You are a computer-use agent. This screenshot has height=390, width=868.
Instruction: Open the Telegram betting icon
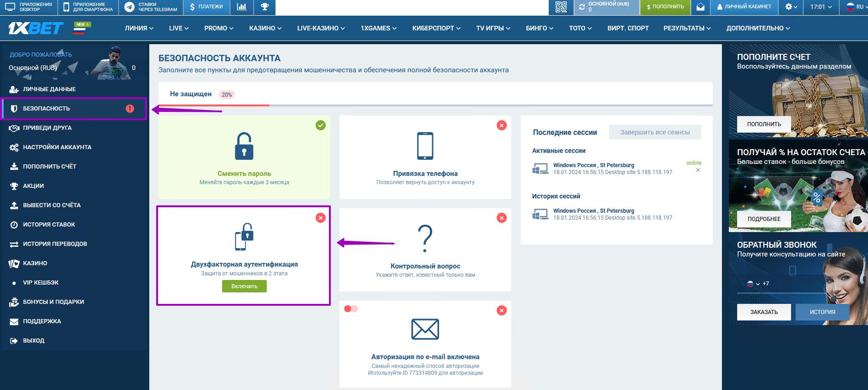click(130, 7)
